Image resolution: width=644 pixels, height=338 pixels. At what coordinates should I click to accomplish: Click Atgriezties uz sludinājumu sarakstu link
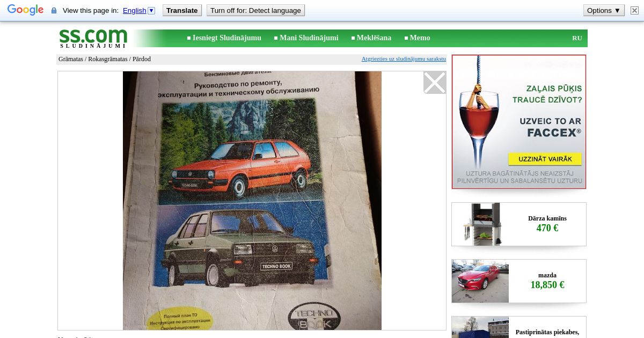coord(404,59)
